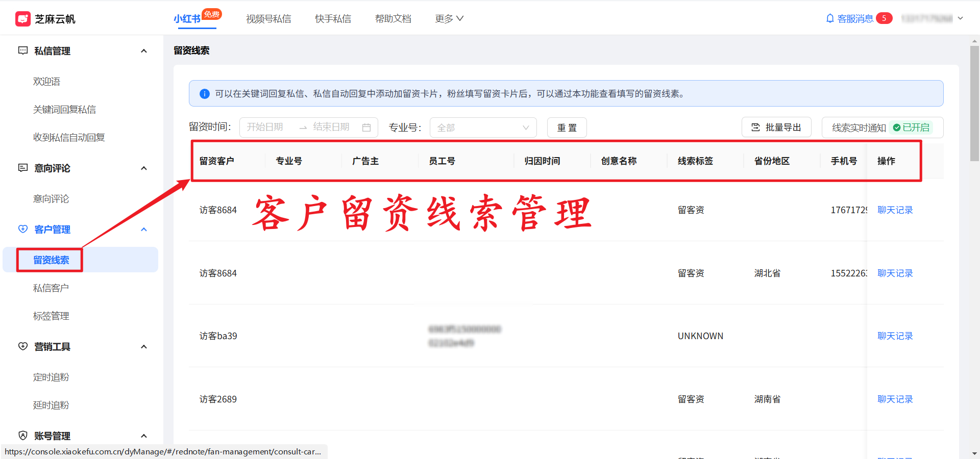Open 聊天记录 for 访客2689

(895, 399)
